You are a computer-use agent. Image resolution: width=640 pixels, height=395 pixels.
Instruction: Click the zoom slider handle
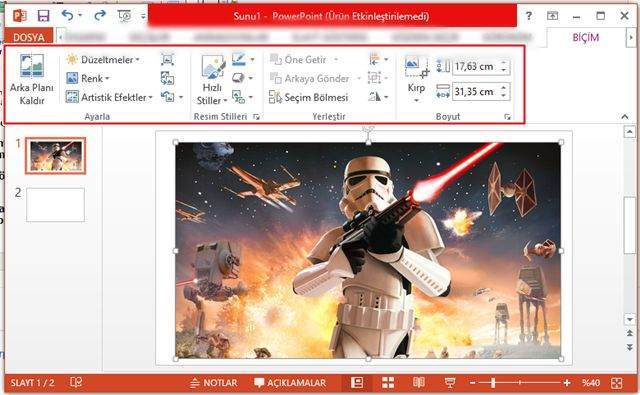(493, 383)
